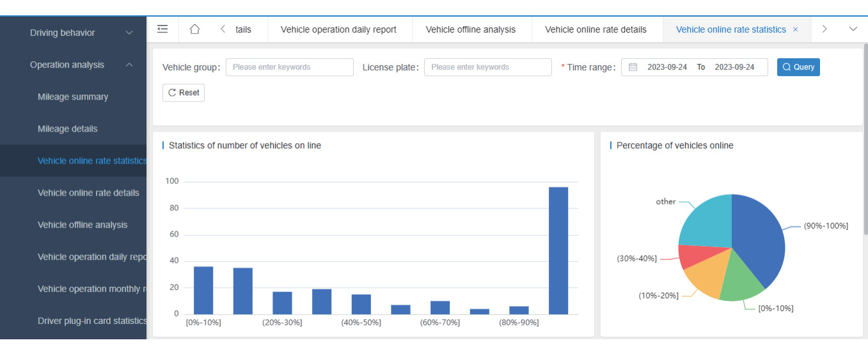Click the (20%-30%] bar in the chart
This screenshot has height=354, width=868.
point(282,303)
